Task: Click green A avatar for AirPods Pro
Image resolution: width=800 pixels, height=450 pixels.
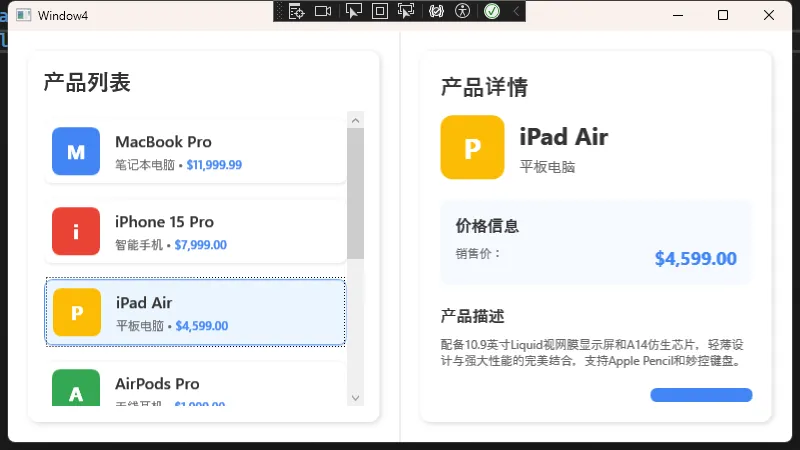Action: 76,390
